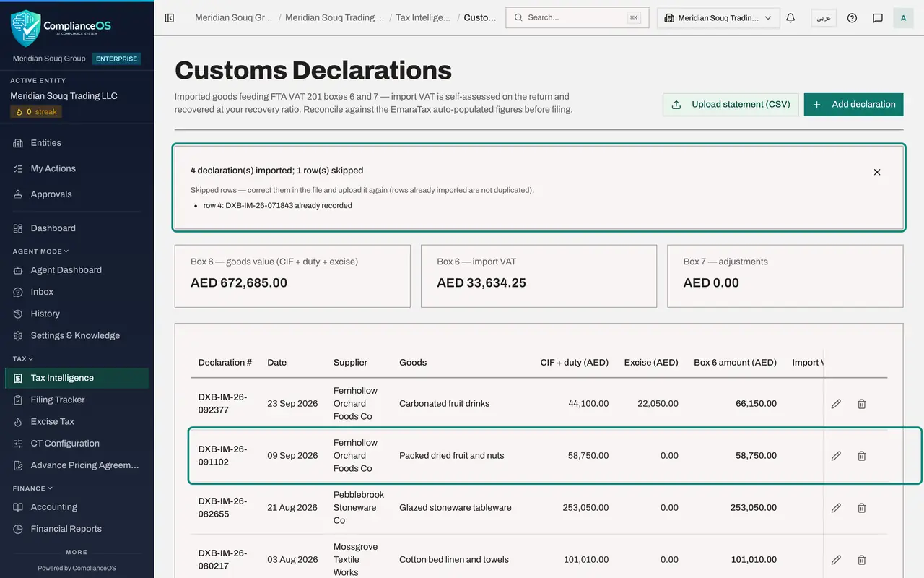Collapse the sidebar panel toggle icon
This screenshot has height=578, width=924.
tap(170, 18)
